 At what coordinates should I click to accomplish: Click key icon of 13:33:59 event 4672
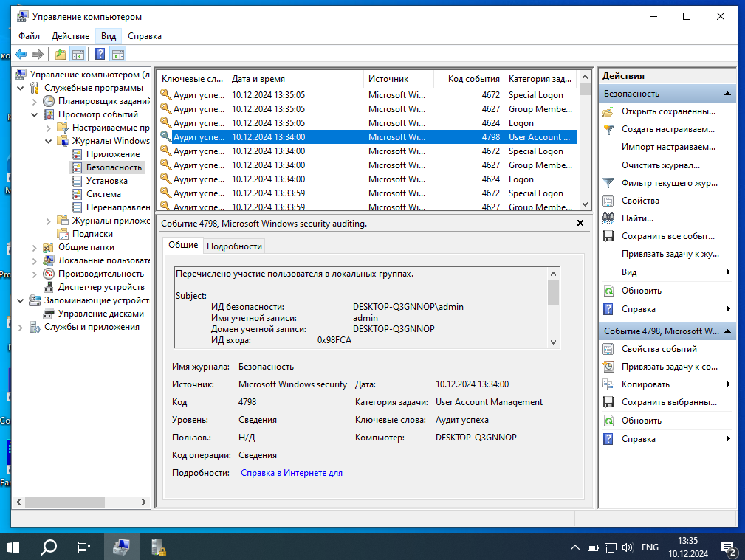165,192
